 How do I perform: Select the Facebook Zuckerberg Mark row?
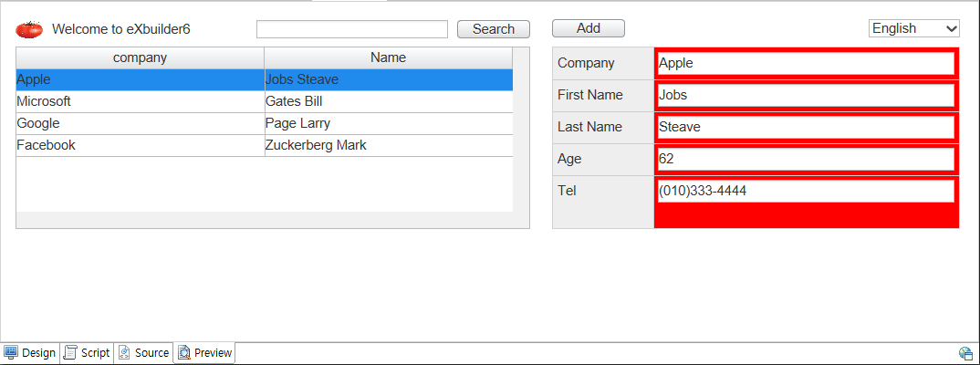[x=315, y=145]
